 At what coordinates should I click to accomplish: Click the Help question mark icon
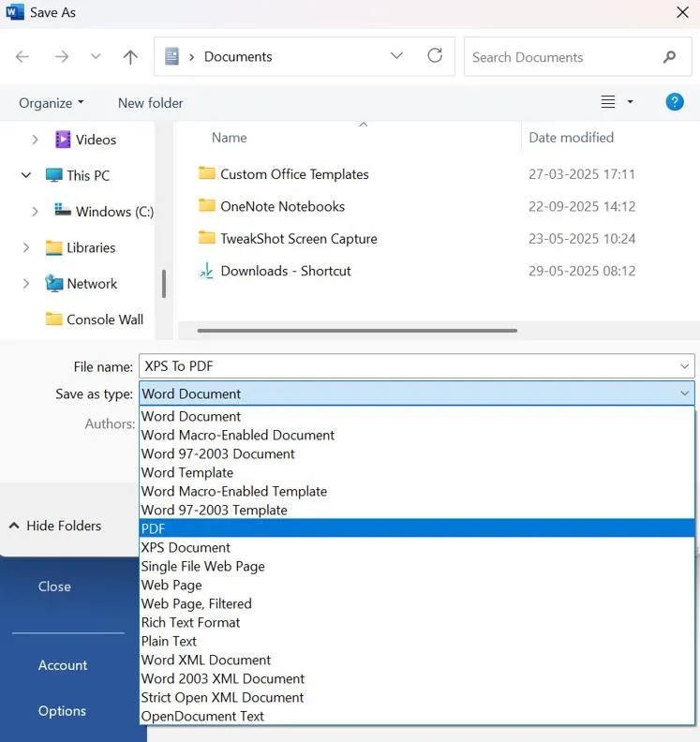coord(674,102)
